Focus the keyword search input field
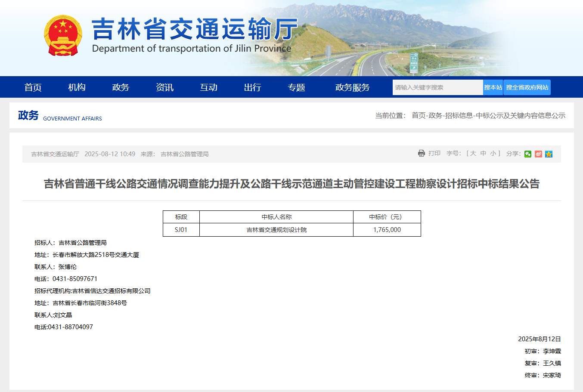The width and height of the screenshot is (583, 392). point(437,87)
